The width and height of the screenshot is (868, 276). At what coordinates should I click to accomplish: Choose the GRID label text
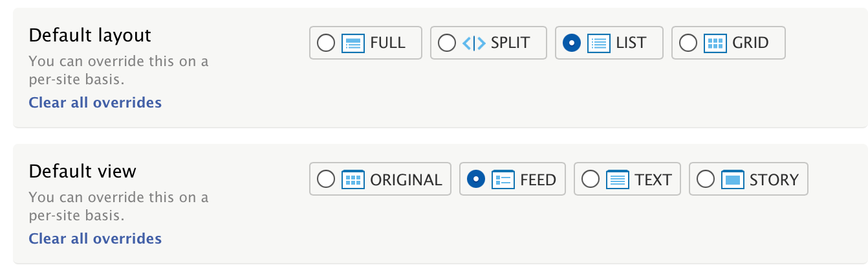[751, 43]
